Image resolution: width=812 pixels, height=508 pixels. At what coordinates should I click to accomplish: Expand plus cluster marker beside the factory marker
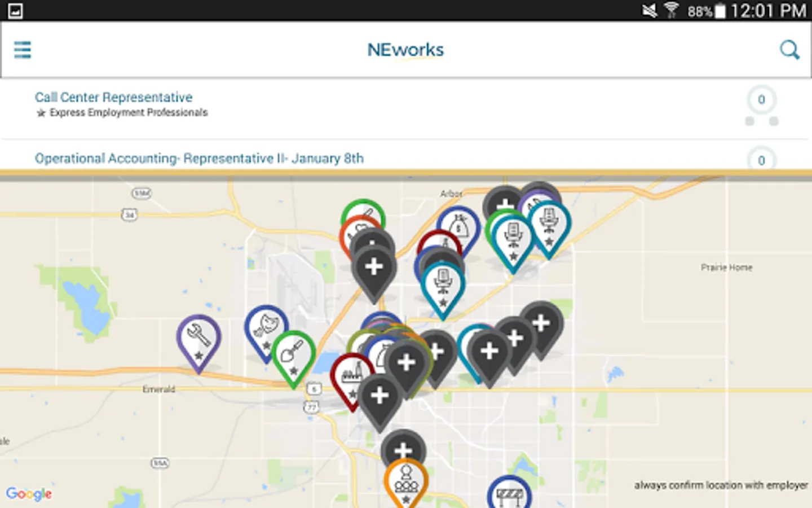pos(379,402)
